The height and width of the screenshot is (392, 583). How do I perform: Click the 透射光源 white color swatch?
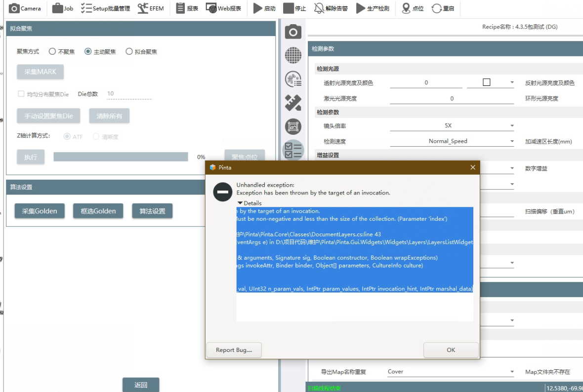click(x=486, y=82)
